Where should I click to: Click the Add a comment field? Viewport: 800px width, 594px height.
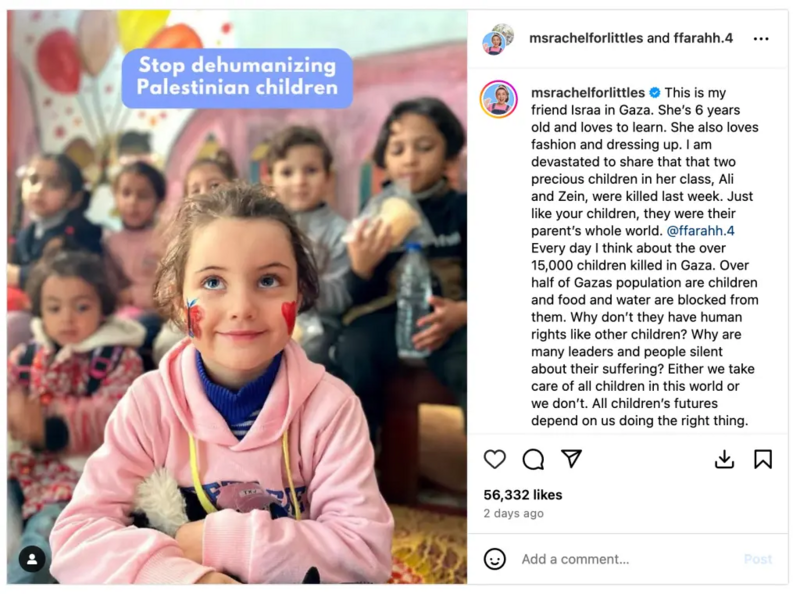(628, 559)
